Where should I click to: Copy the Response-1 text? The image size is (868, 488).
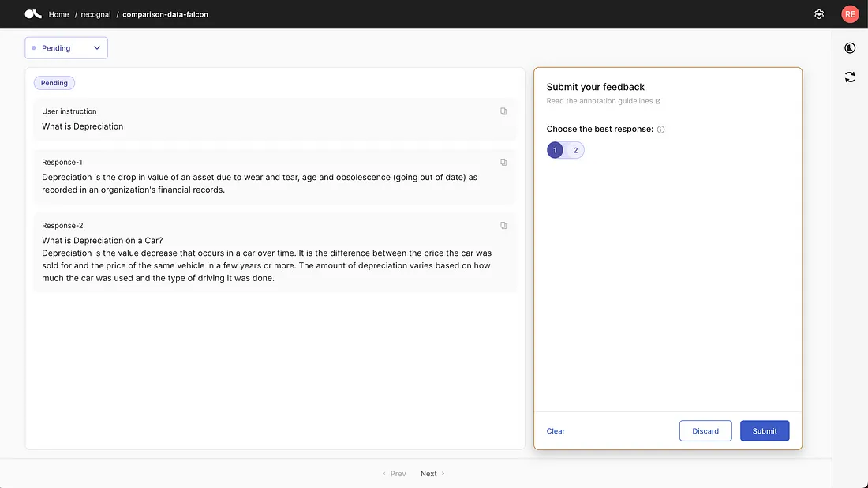tap(503, 163)
